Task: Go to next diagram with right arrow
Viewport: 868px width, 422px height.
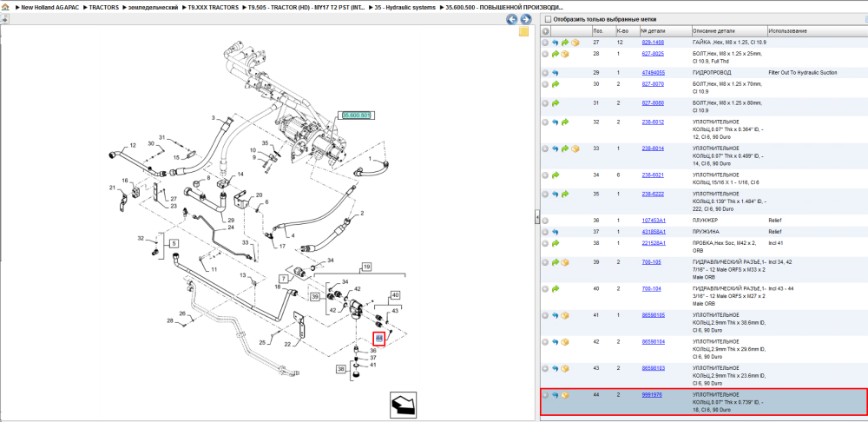Action: [525, 19]
